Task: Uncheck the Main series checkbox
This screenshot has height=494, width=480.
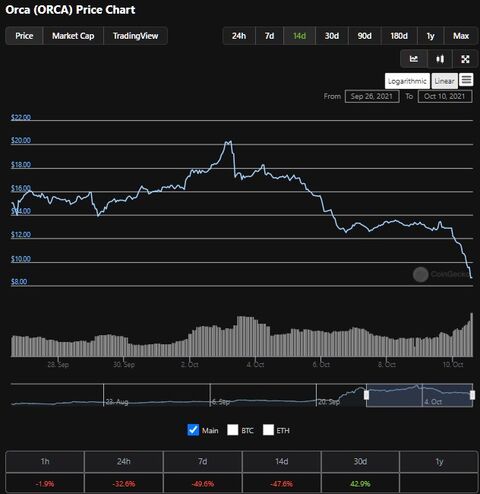Action: [193, 430]
